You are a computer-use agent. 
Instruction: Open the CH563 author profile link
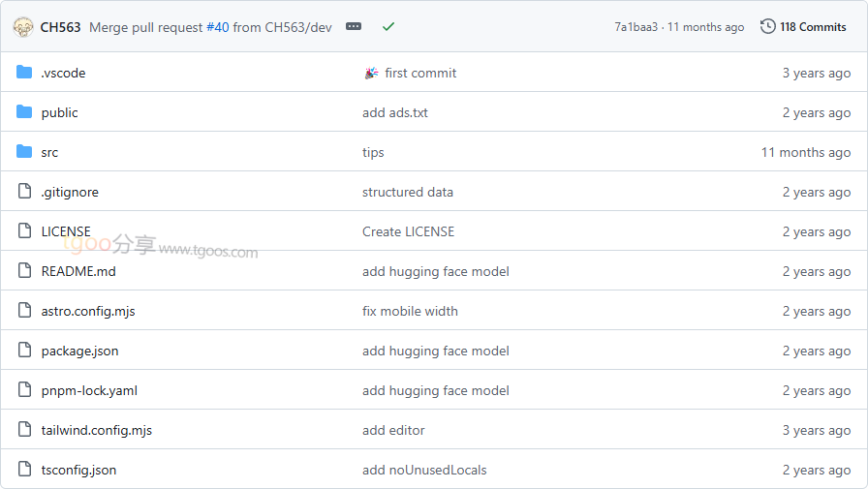pyautogui.click(x=60, y=27)
